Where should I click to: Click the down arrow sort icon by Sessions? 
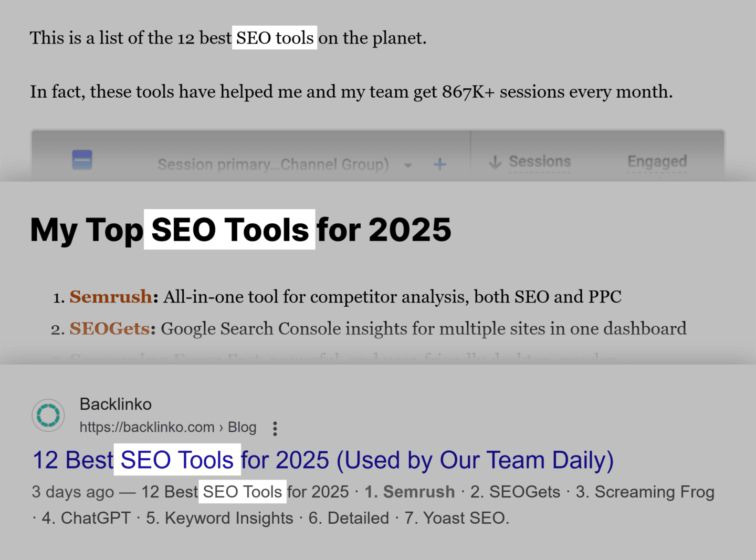pos(495,162)
